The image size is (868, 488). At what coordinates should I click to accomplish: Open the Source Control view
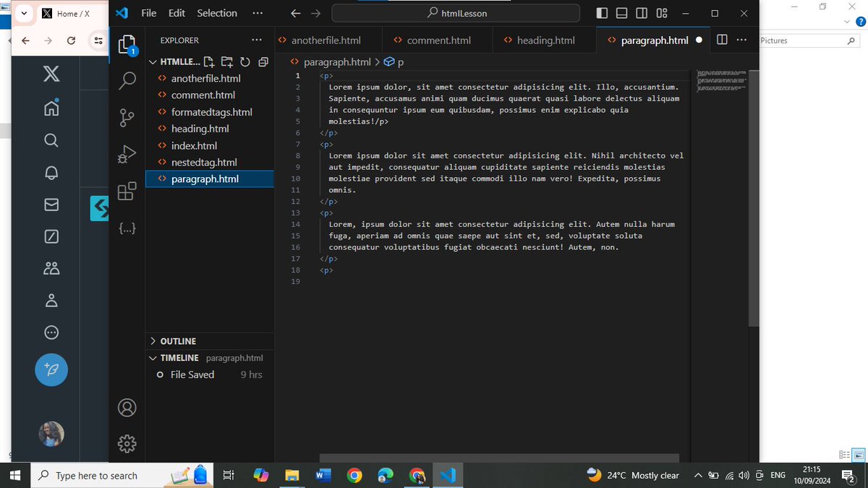coord(127,117)
